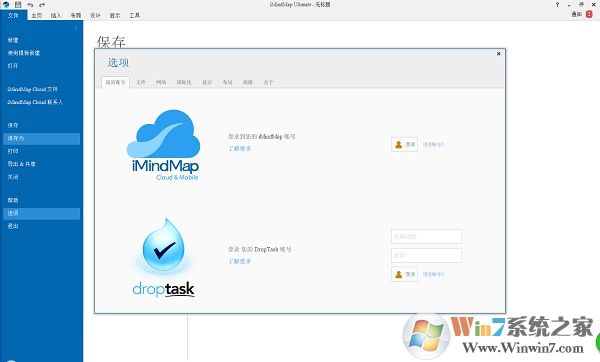Click the iMindMap app logo in title bar
Screen dimensions: 600x362
(6, 5)
